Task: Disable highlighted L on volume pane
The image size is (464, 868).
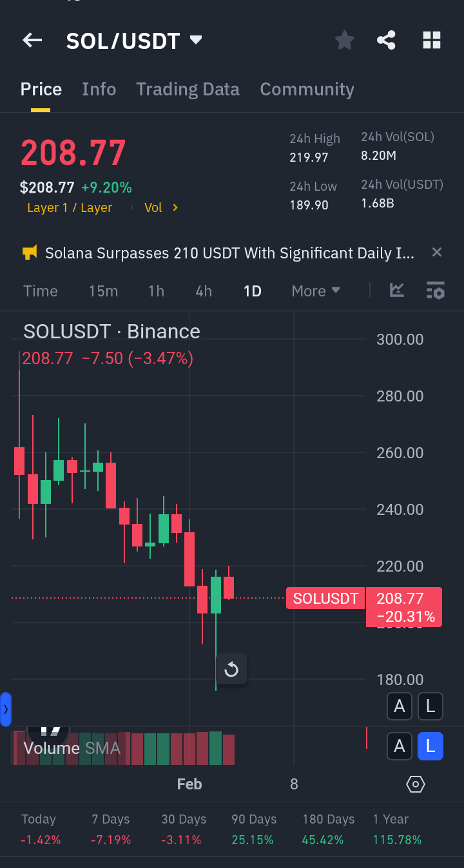Action: point(430,747)
